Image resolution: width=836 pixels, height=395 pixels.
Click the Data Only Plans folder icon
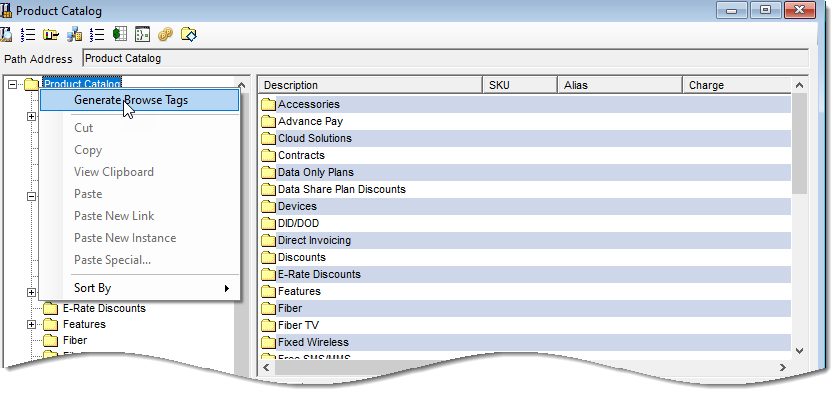pos(268,172)
